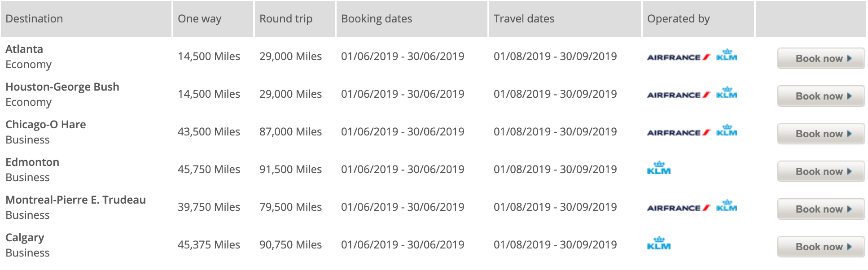Click Air France logo in Houston row
The width and height of the screenshot is (868, 270).
pyautogui.click(x=678, y=95)
